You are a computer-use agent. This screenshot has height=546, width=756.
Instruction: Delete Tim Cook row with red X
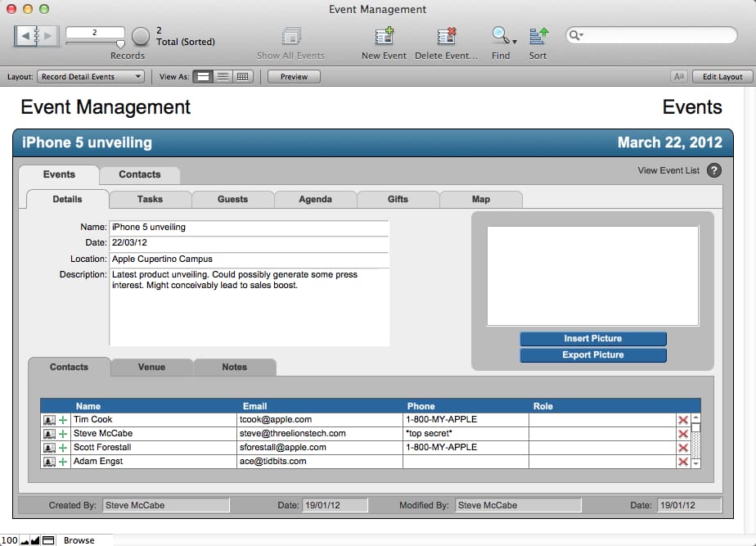[x=682, y=420]
